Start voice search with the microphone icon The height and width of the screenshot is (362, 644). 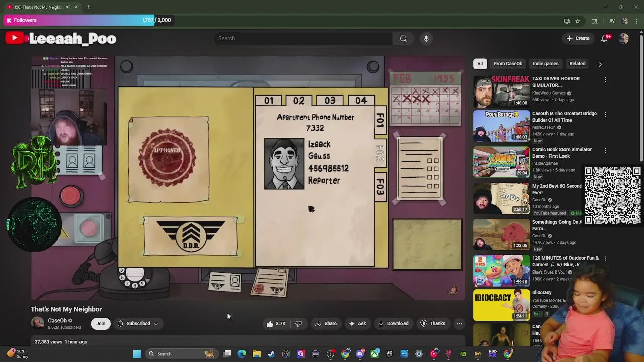426,38
